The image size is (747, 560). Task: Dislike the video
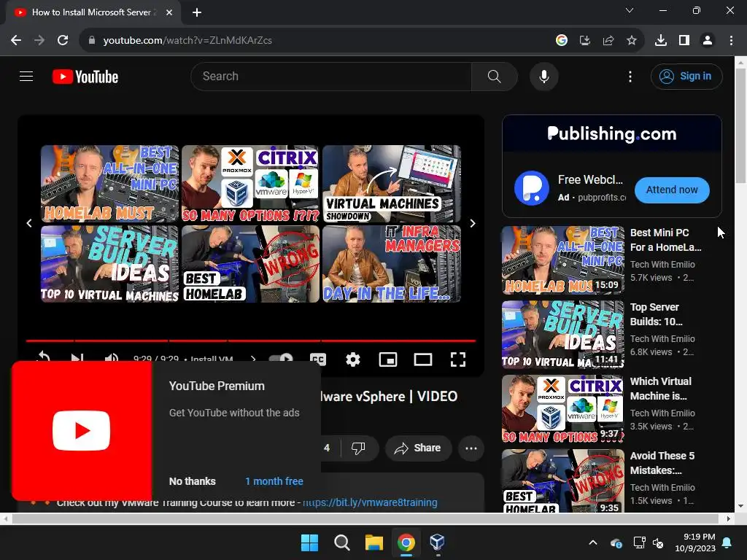pyautogui.click(x=358, y=448)
